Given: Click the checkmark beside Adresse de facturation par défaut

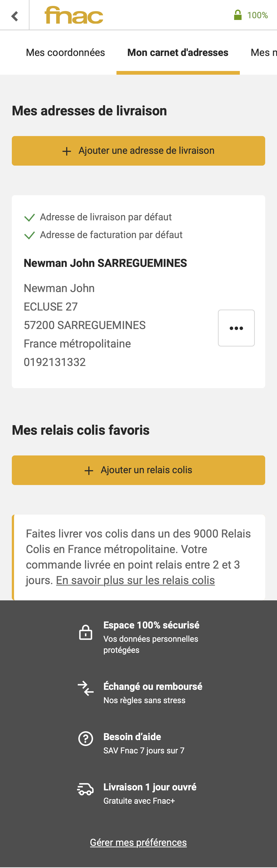Looking at the screenshot, I should click(x=30, y=235).
